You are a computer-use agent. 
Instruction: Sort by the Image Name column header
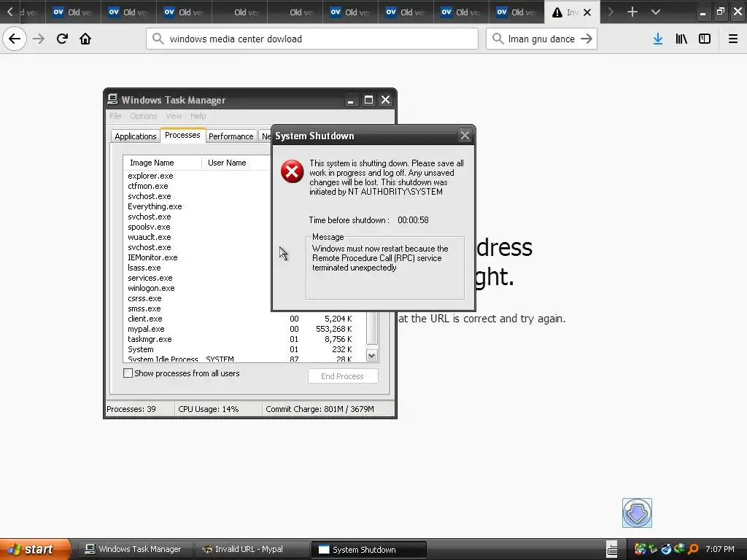click(x=163, y=163)
